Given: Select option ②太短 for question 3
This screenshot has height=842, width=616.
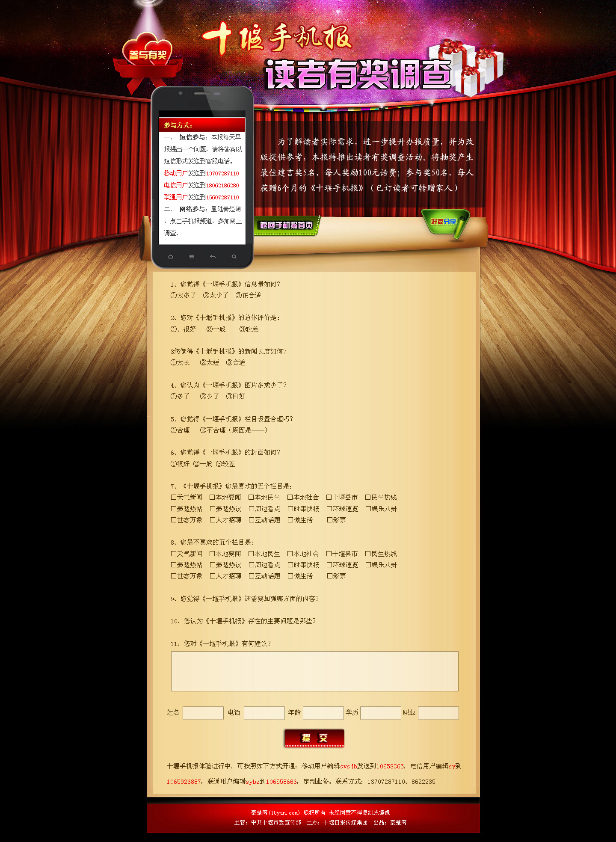Looking at the screenshot, I should click(x=210, y=362).
